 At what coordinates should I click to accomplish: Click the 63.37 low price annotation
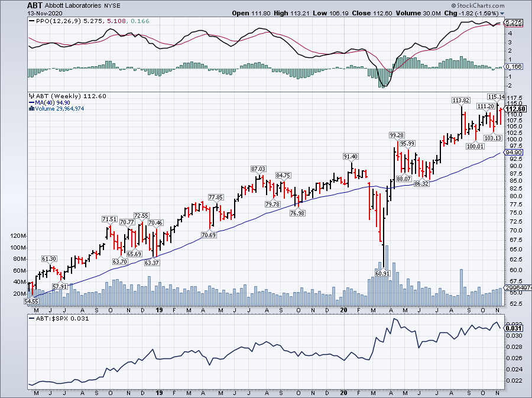[x=152, y=263]
